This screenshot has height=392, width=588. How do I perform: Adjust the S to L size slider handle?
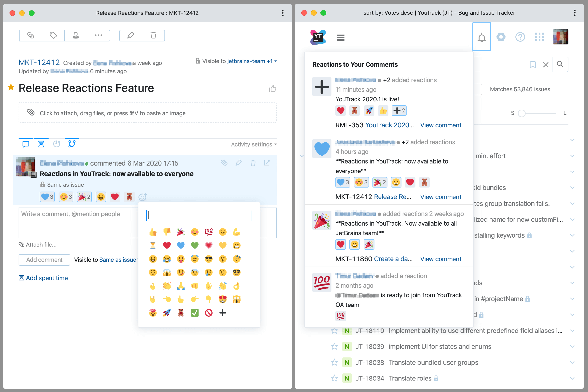click(522, 113)
